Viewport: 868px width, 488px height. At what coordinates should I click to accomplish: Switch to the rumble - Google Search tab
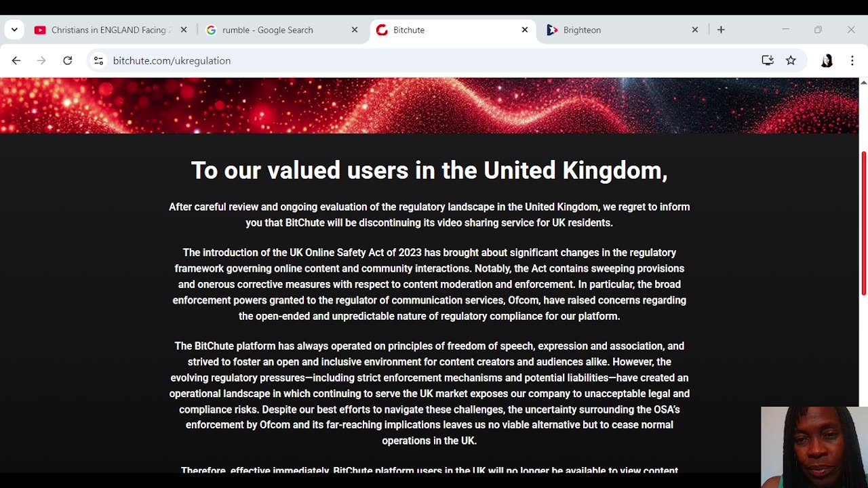[x=281, y=30]
